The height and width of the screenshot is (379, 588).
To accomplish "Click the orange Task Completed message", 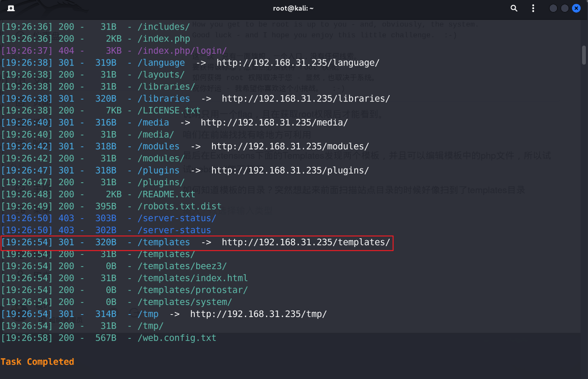I will [x=37, y=362].
